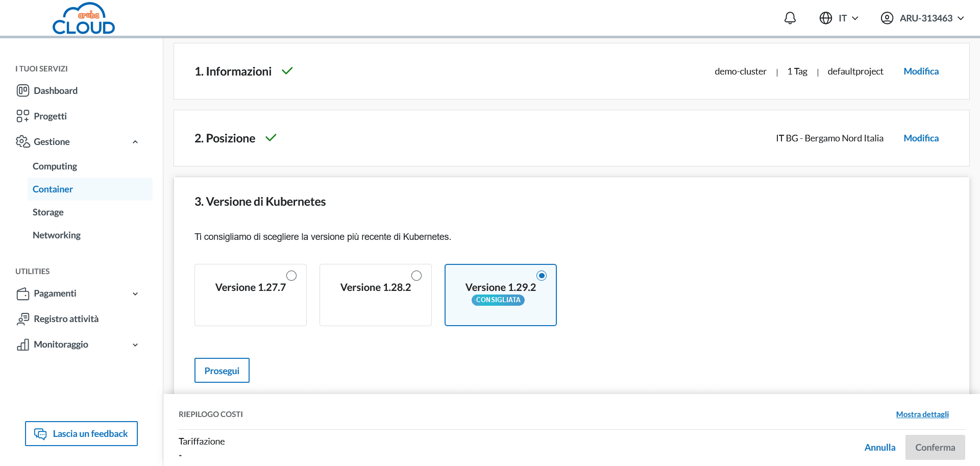Open the notifications bell
This screenshot has width=980, height=466.
click(790, 18)
